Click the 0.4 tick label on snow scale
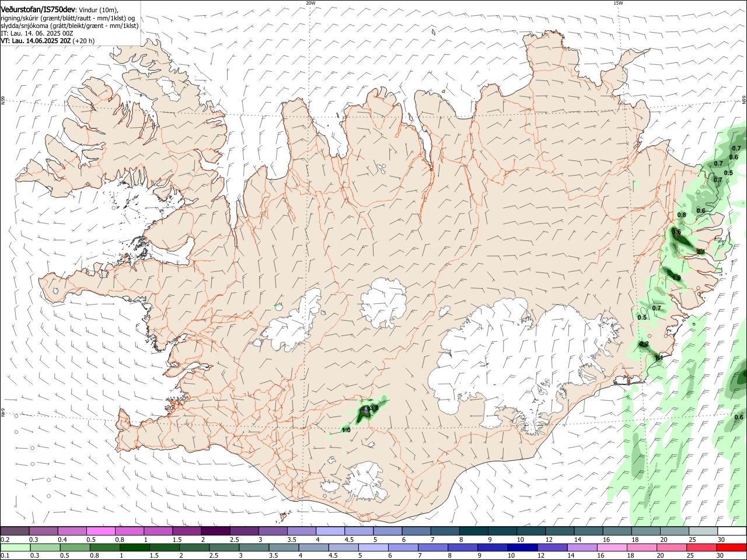The image size is (747, 560). click(x=62, y=540)
